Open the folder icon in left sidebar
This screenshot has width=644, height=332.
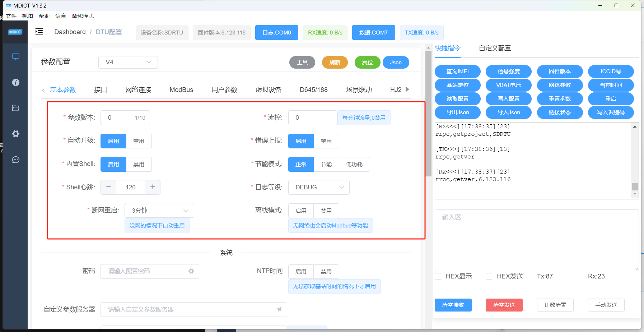(x=15, y=108)
